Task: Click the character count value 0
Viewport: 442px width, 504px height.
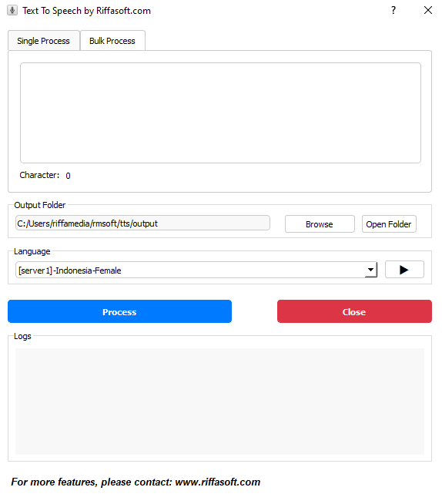Action: (x=68, y=176)
